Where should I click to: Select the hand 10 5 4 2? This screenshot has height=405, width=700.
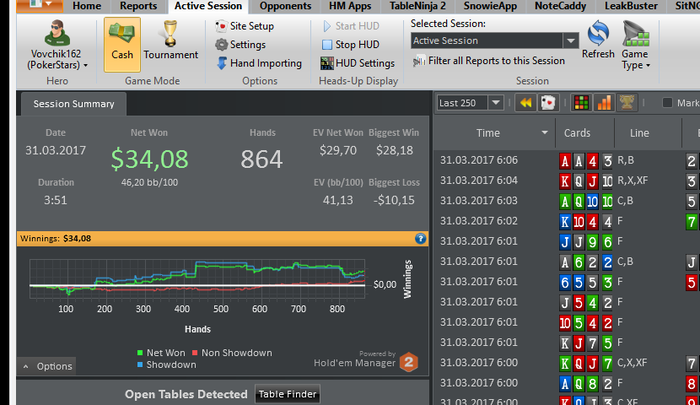566,322
